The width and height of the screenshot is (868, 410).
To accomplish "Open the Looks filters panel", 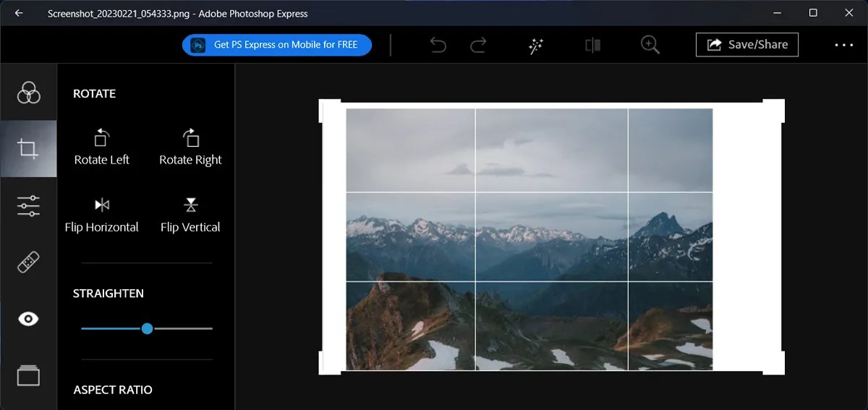I will (x=28, y=92).
